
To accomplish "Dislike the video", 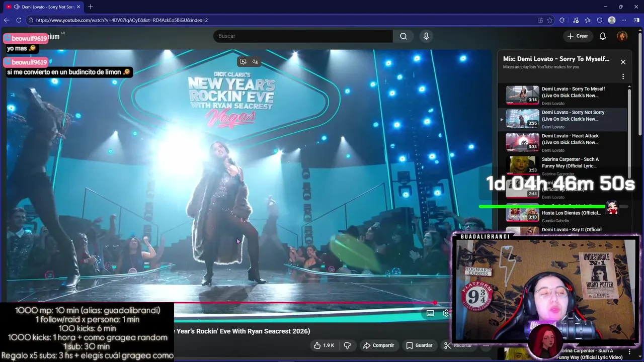I will point(347,345).
